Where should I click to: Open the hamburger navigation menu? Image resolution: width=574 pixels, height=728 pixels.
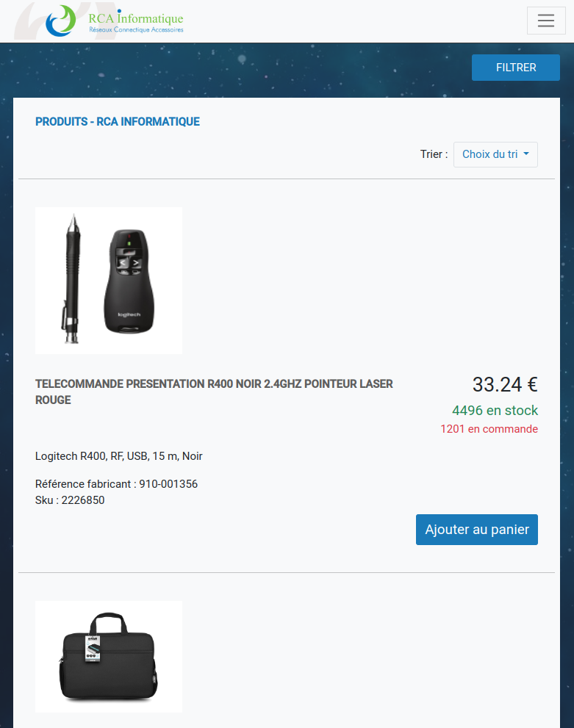546,21
